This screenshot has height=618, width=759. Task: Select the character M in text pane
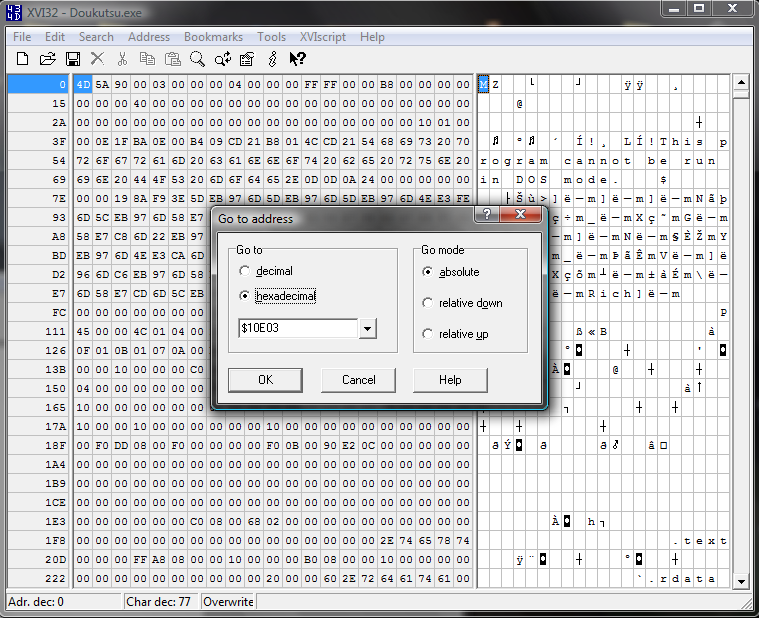click(483, 84)
